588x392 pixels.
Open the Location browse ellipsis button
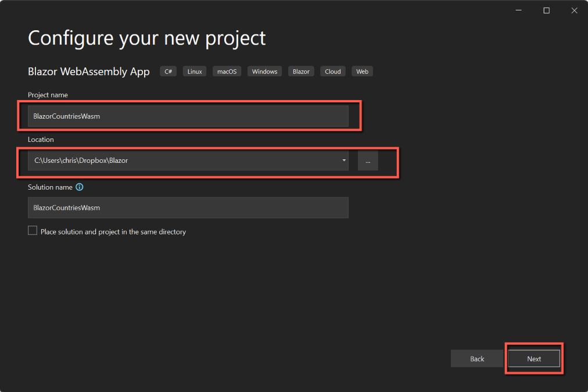[368, 161]
